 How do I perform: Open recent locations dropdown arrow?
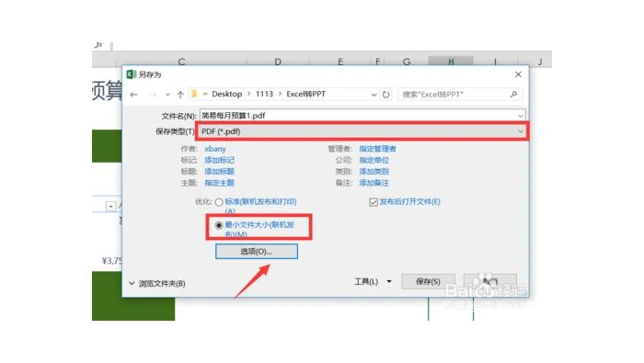[167, 95]
